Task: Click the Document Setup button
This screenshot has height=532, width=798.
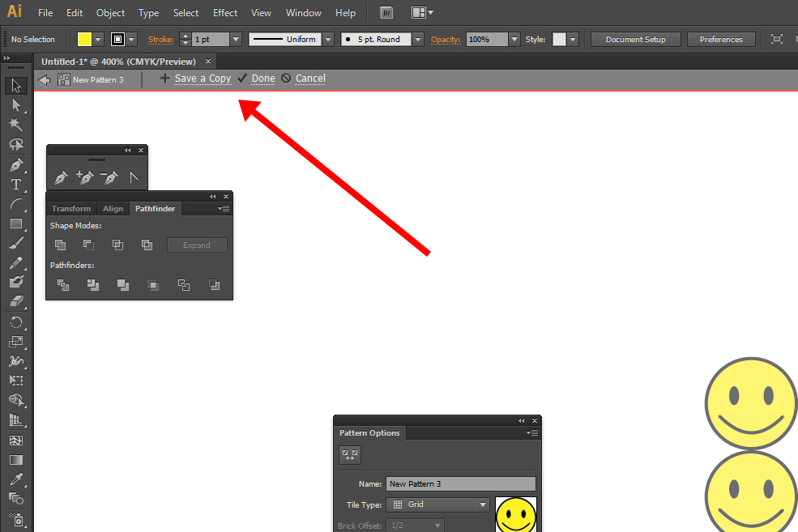Action: coord(635,39)
